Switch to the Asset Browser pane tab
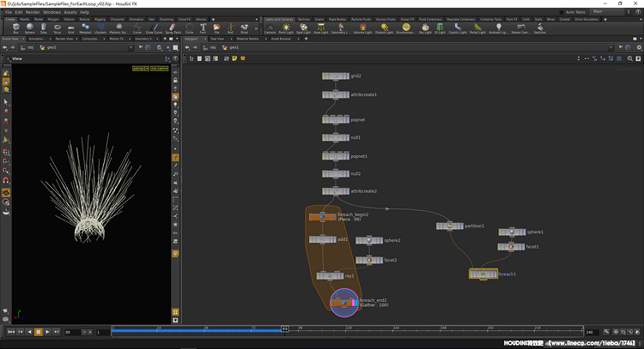Viewport: 644px width, 349px height. click(x=281, y=39)
